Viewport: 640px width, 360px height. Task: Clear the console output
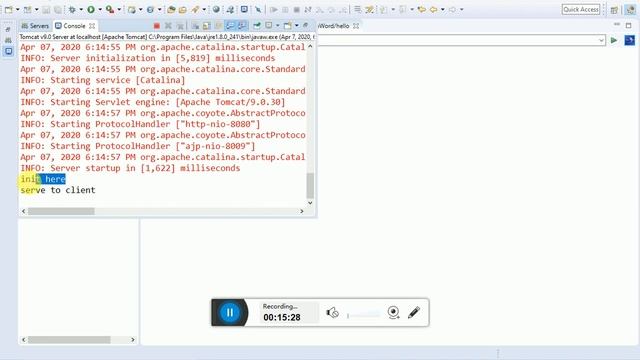196,26
